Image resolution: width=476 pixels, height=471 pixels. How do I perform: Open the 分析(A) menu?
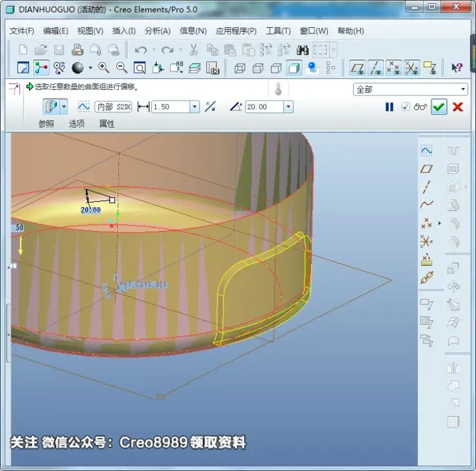tap(157, 31)
